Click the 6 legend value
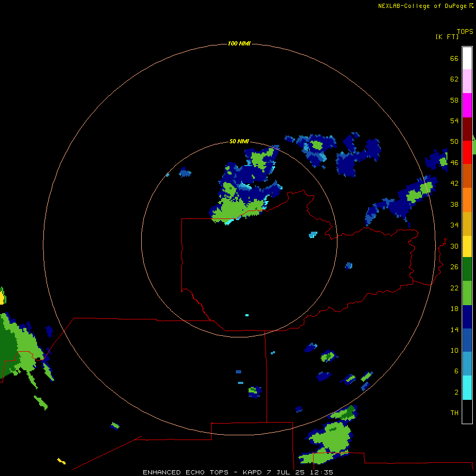Viewport: 476px width, 476px height. [x=456, y=371]
